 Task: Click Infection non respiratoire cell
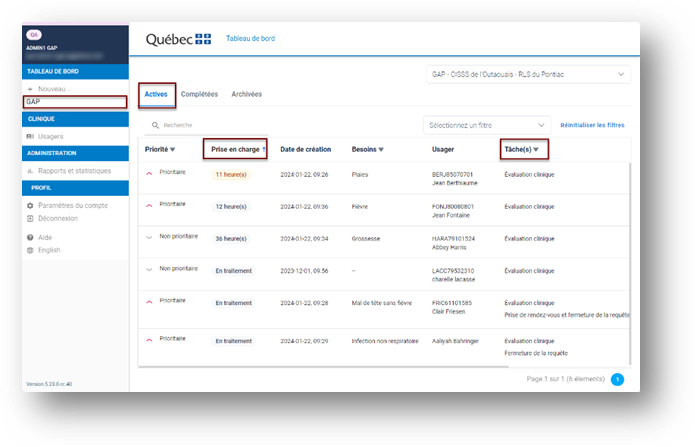(x=385, y=341)
